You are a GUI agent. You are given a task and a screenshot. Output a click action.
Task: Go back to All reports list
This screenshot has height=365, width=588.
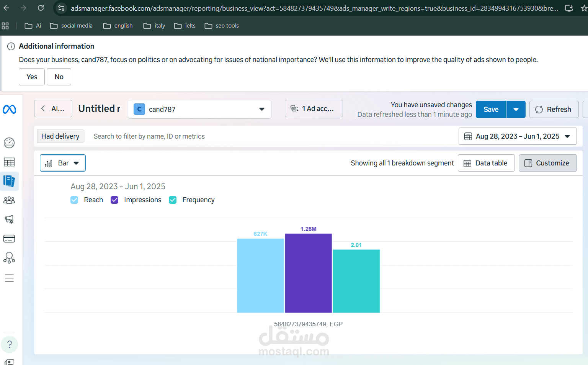point(53,109)
